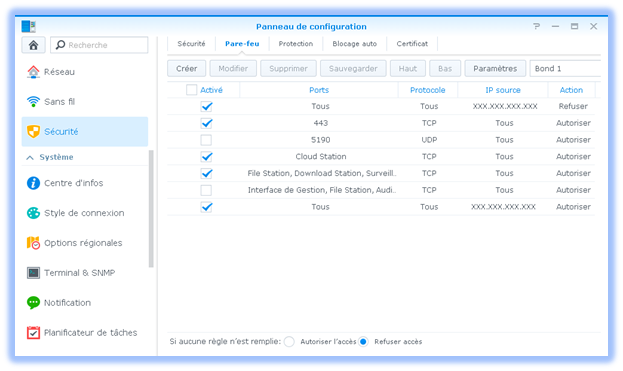The image size is (623, 371).
Task: Click the Modifier button
Action: [233, 68]
